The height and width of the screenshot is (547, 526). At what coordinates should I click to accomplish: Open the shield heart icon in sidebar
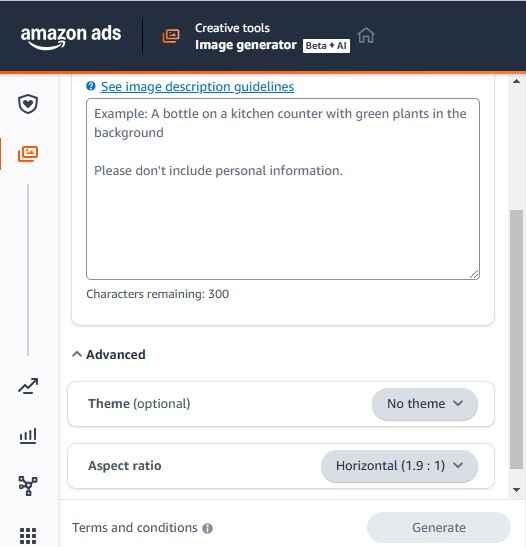coord(28,104)
